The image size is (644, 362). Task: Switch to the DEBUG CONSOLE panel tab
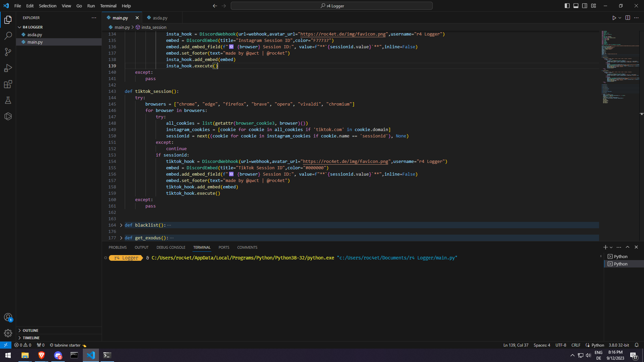click(x=171, y=247)
